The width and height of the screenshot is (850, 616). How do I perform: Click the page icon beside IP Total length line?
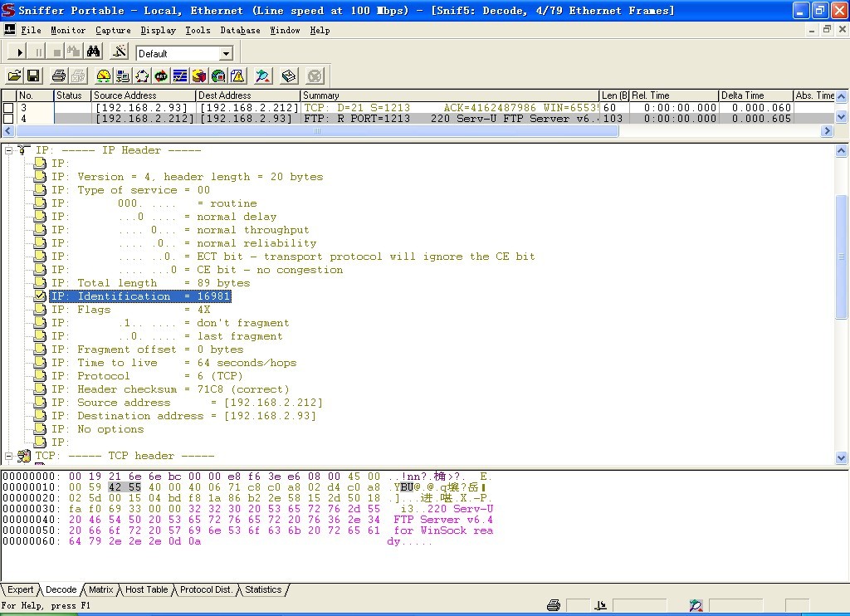coord(40,283)
